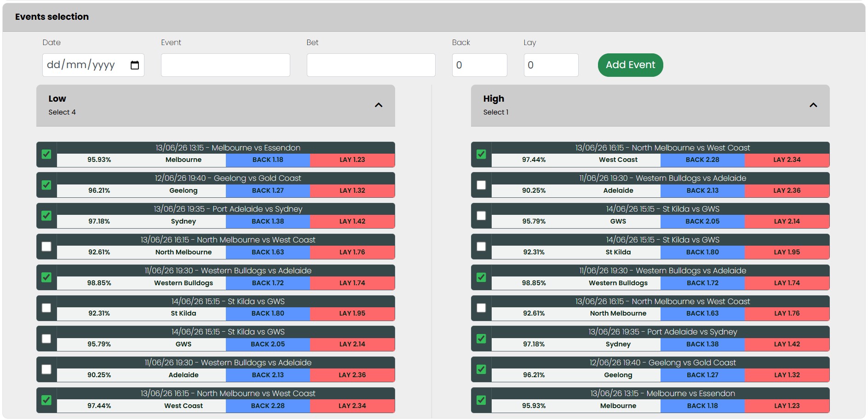This screenshot has height=420, width=868.
Task: Click the Events selection heading
Action: [52, 17]
